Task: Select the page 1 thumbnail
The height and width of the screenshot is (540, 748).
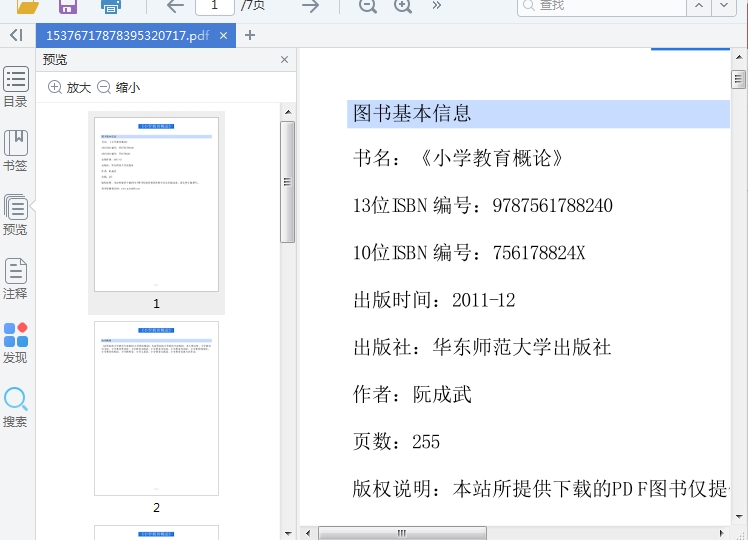Action: [x=156, y=204]
